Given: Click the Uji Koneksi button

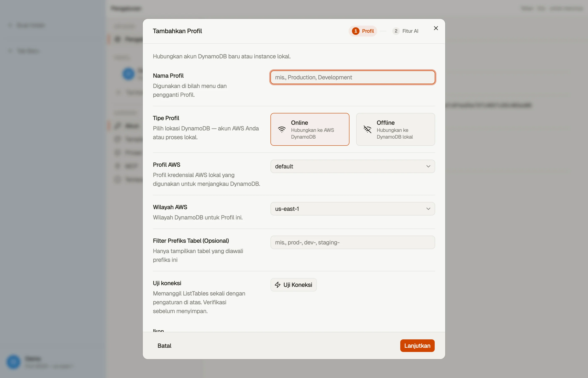Looking at the screenshot, I should pyautogui.click(x=294, y=285).
